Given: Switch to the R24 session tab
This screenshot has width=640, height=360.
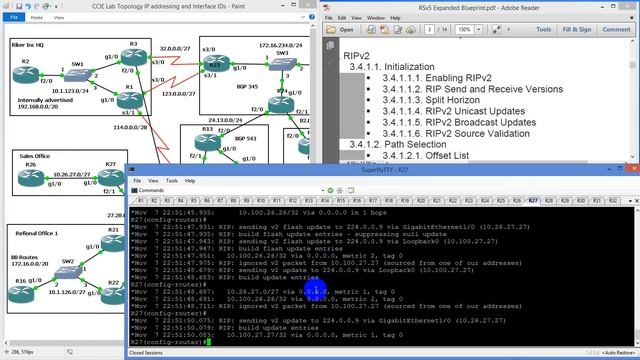Looking at the screenshot, I should point(485,201).
